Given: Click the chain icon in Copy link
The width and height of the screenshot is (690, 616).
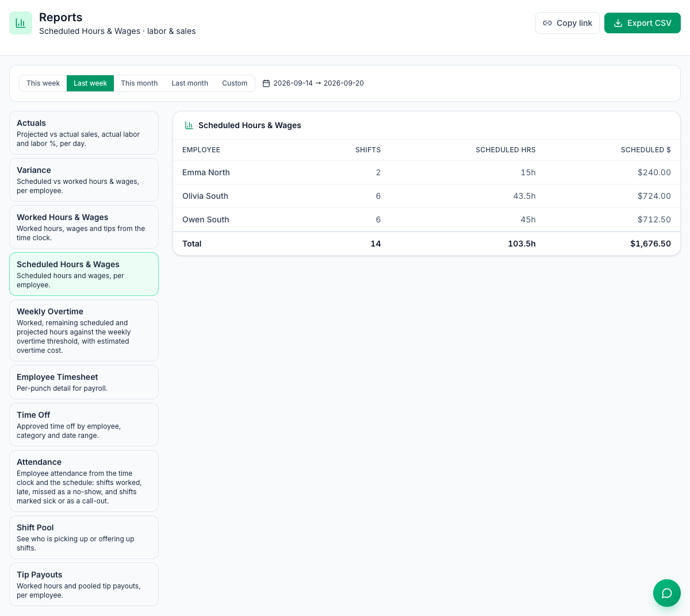Looking at the screenshot, I should [547, 23].
